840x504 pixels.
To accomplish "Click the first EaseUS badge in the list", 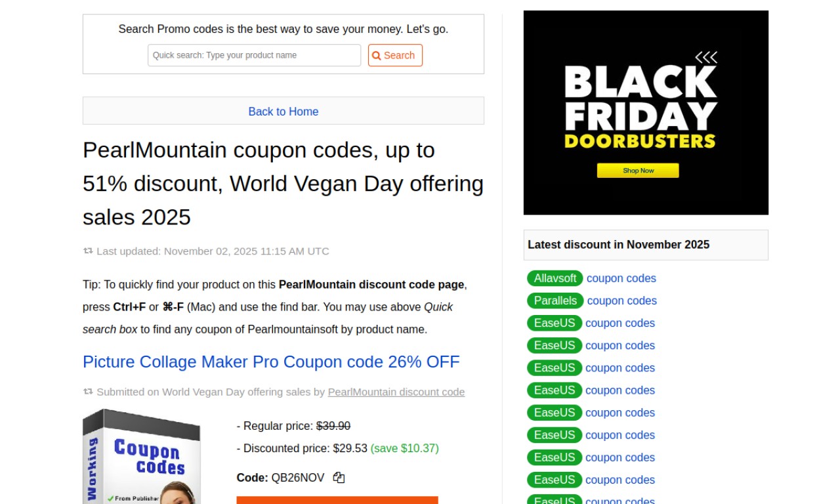I will (x=554, y=323).
